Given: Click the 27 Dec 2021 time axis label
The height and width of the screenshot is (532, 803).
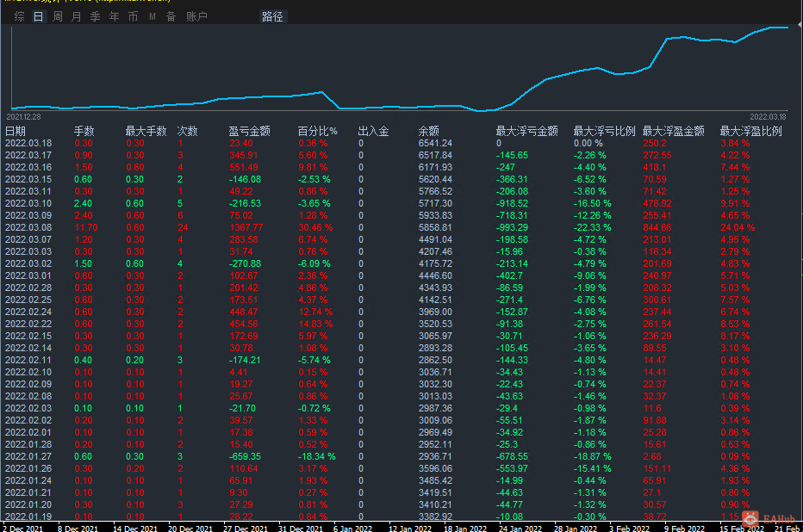Looking at the screenshot, I should [245, 528].
